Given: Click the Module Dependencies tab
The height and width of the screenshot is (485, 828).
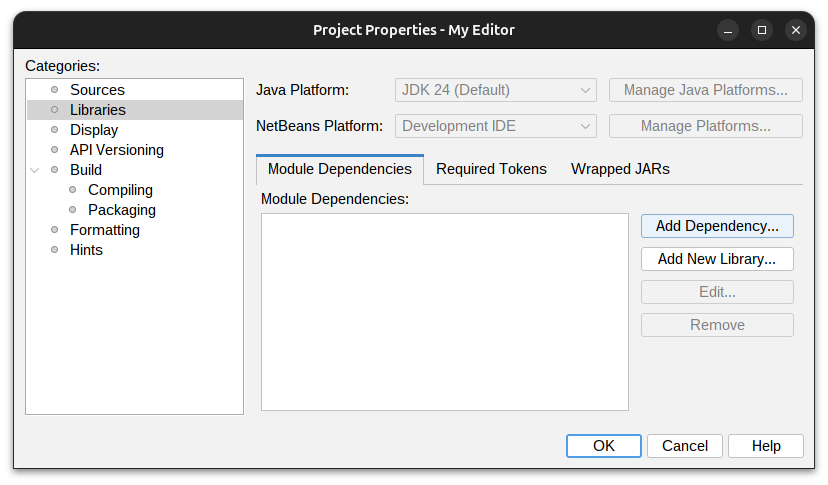Looking at the screenshot, I should point(340,169).
